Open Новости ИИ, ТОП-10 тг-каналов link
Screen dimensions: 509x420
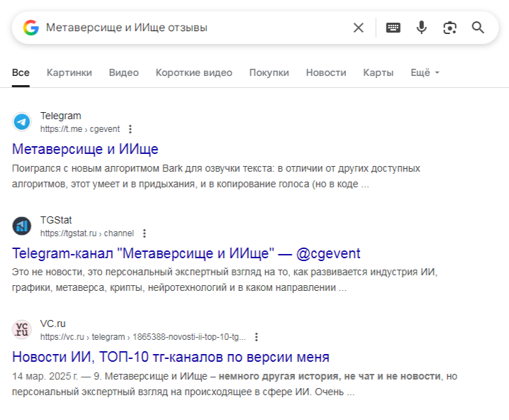pyautogui.click(x=171, y=357)
